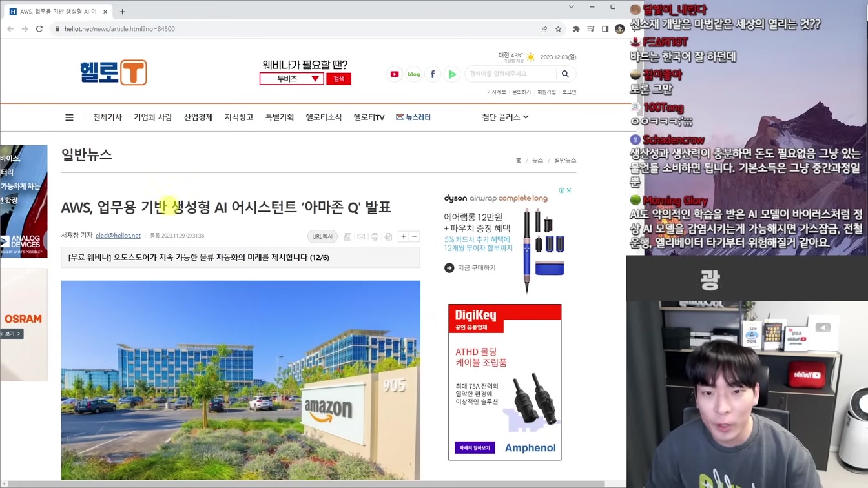Open the 특별기획 menu
868x488 pixels.
pyautogui.click(x=280, y=117)
